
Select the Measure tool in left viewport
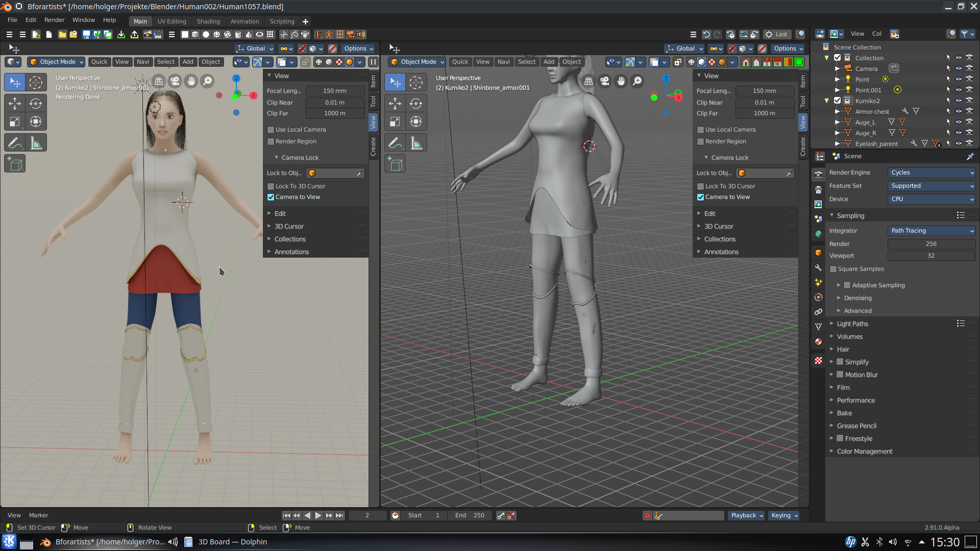pos(36,143)
